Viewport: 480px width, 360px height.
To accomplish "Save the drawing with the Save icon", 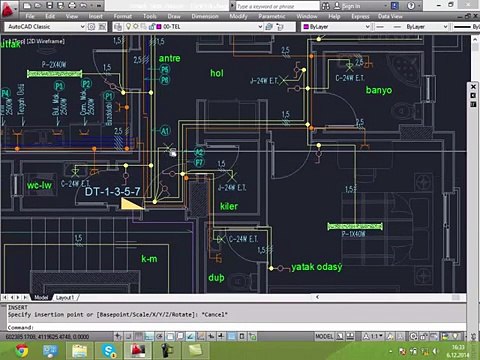I will (49, 6).
